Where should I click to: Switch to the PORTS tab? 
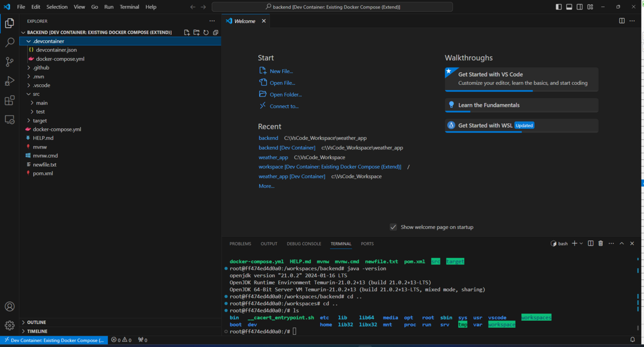[x=367, y=243]
